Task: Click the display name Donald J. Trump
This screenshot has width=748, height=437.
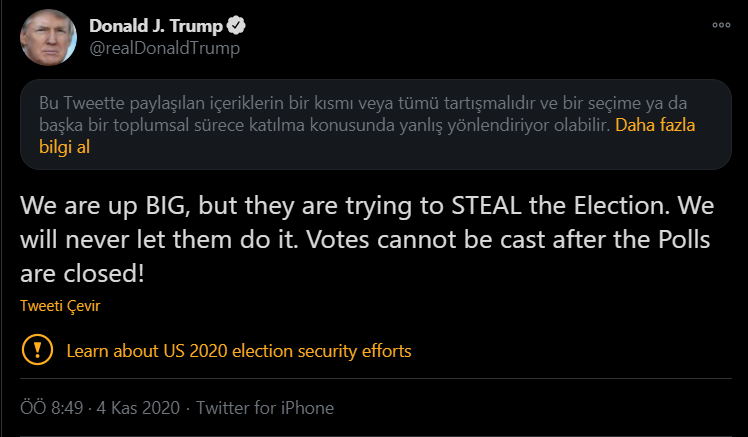Action: click(155, 25)
